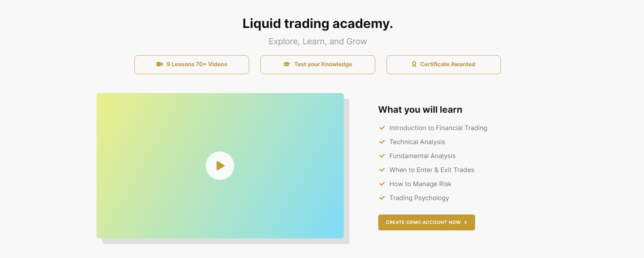The image size is (644, 258).
Task: Click the video camera icon on 9 Lessons badge
Action: 159,64
